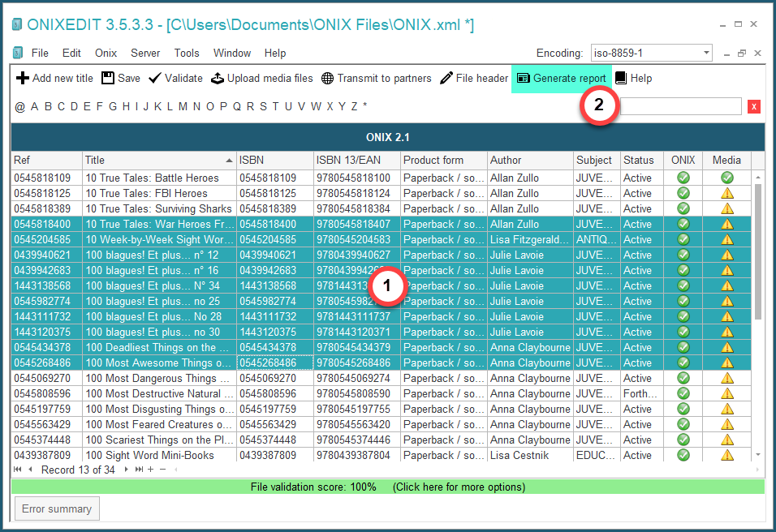Sort by the Ref column header
The image size is (776, 532).
[46, 160]
